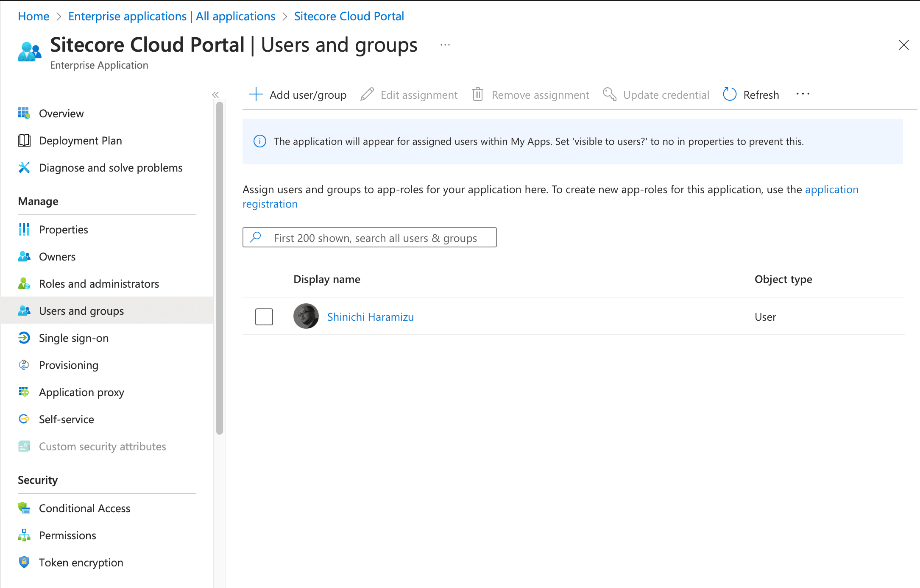Click the plus icon for Add user/group
Viewport: 920px width, 588px height.
[256, 94]
